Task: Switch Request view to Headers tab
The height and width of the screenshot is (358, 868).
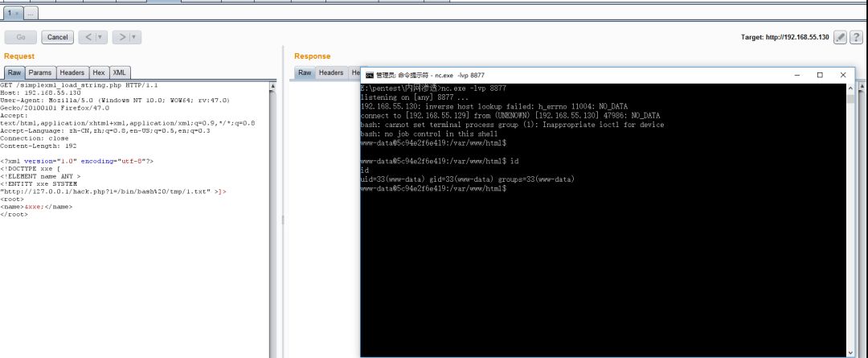Action: (x=72, y=72)
